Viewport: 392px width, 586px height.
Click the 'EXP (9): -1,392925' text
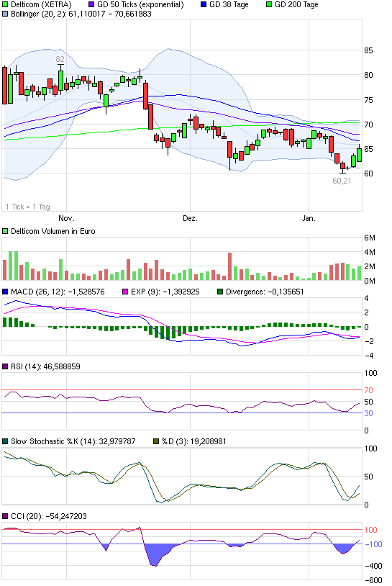click(165, 292)
